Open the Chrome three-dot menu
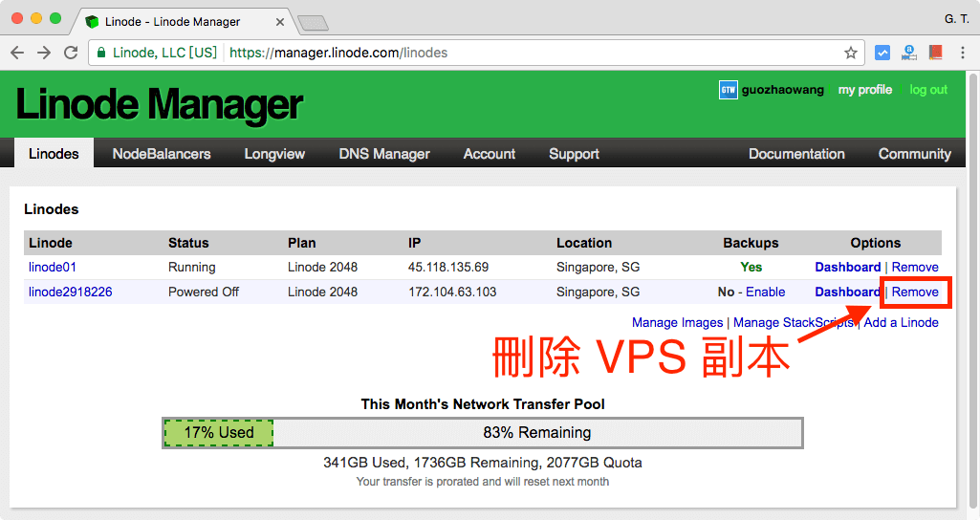 (963, 53)
